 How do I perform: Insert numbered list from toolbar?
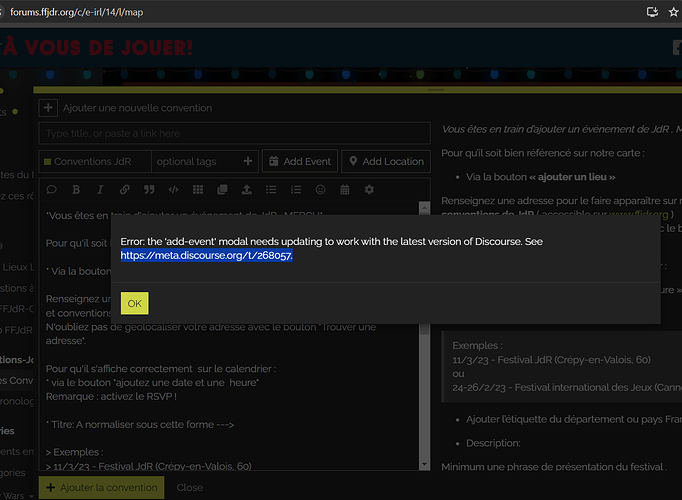click(x=296, y=190)
